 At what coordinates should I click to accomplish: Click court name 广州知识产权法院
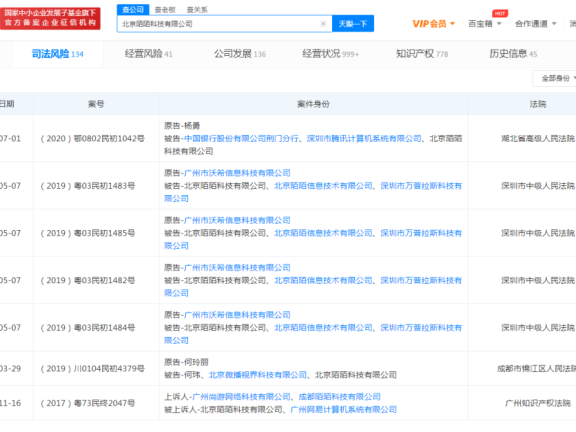[538, 403]
